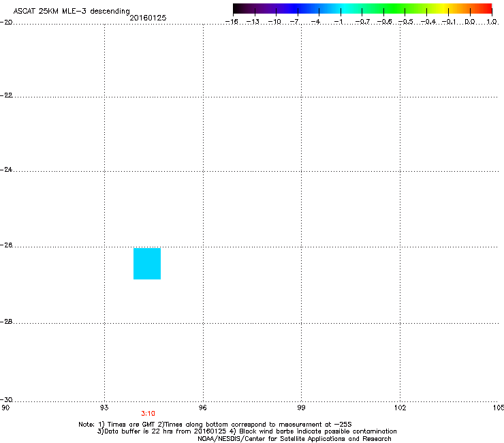The width and height of the screenshot is (504, 443).
Task: Click the -13 color scale tick label
Action: pyautogui.click(x=253, y=22)
